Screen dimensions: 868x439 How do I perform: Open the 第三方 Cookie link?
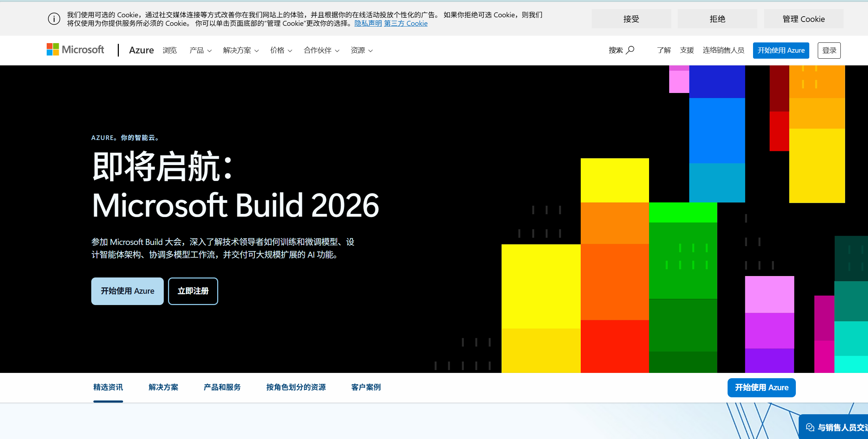coord(406,23)
